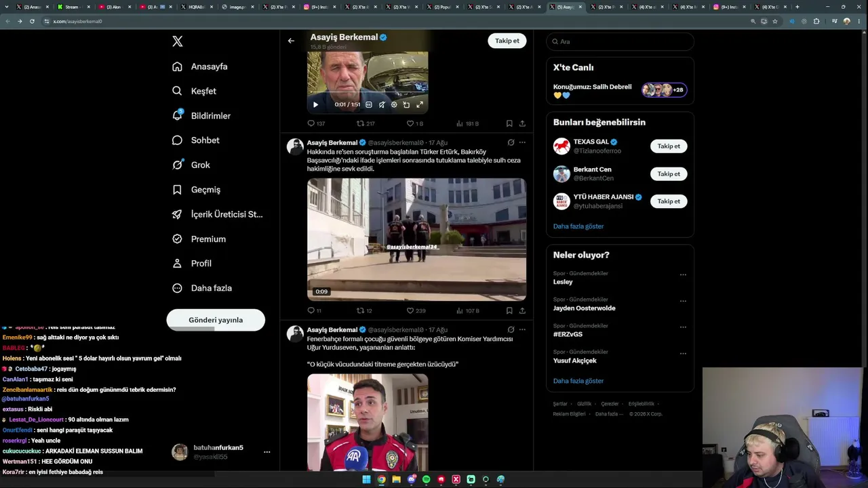Open more options for the Lesley trend
The width and height of the screenshot is (868, 488).
click(683, 275)
